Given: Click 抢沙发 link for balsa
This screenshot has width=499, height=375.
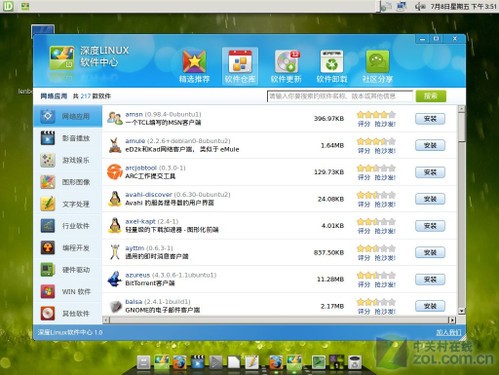Looking at the screenshot, I should pos(385,311).
